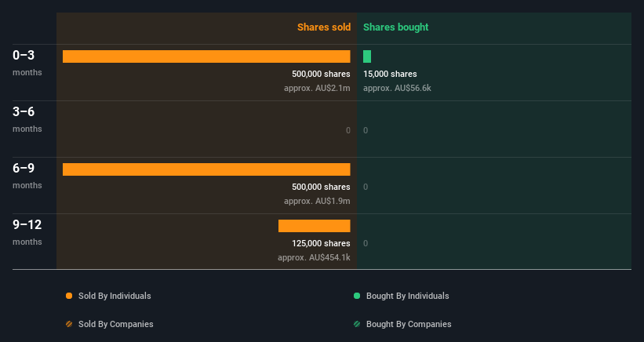Screen dimensions: 644x342
Task: Click the approx. AU$2.1m value
Action: (x=317, y=89)
